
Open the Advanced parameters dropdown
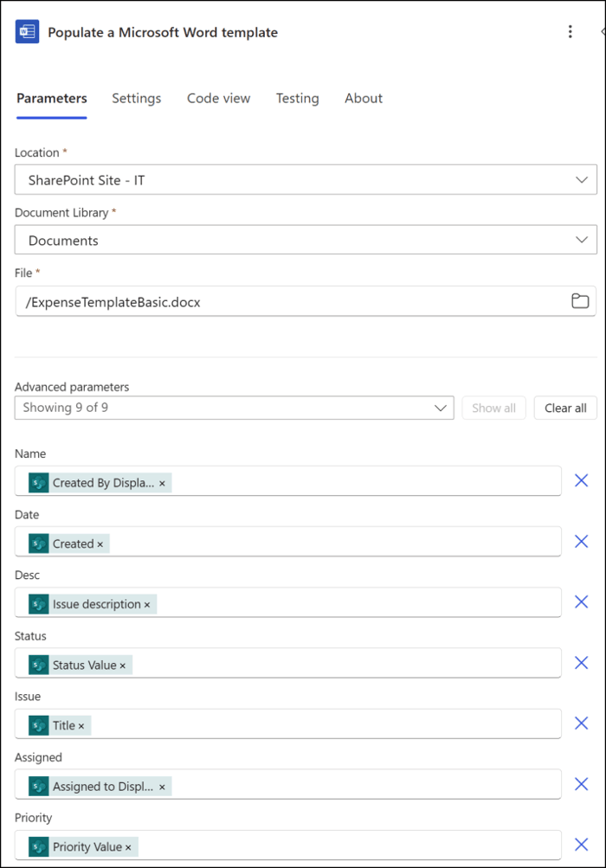pyautogui.click(x=235, y=408)
